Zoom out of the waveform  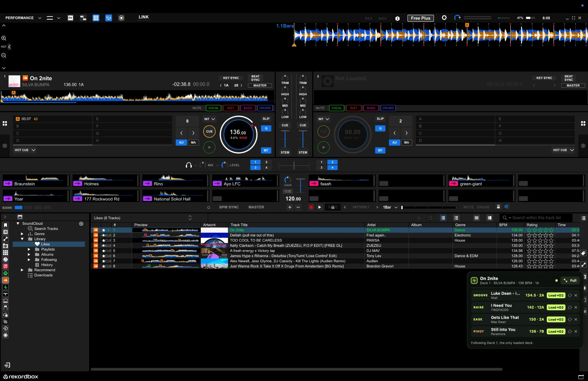(x=4, y=55)
